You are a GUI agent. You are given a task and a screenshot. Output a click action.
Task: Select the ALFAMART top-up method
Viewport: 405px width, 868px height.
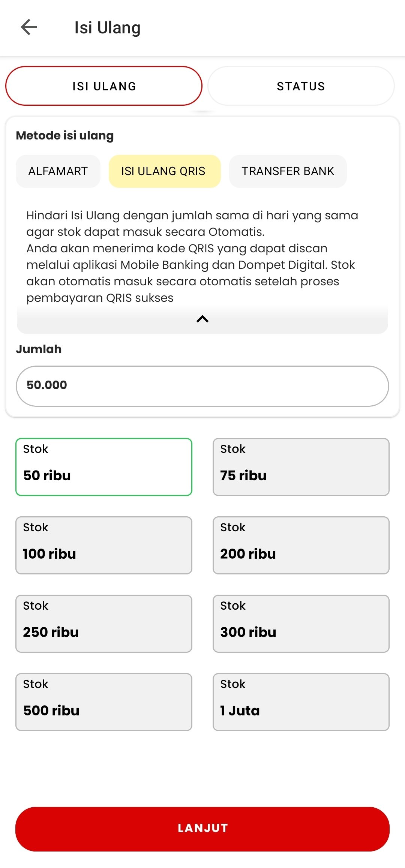tap(58, 171)
